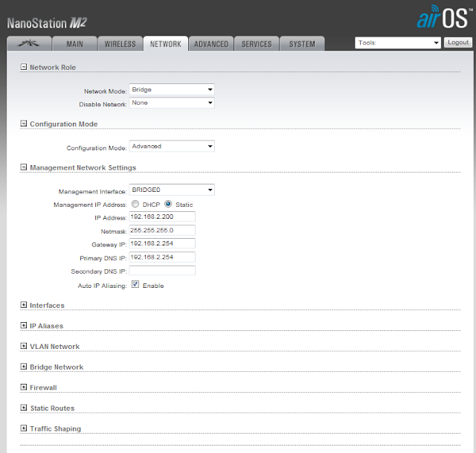The height and width of the screenshot is (453, 476).
Task: Collapse Management Network Settings section
Action: [x=23, y=167]
